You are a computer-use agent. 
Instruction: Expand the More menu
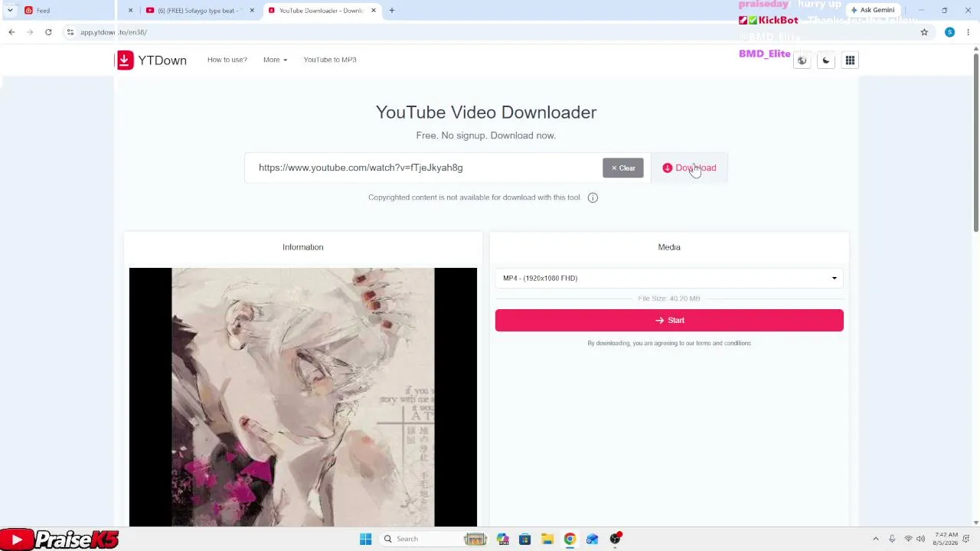click(x=275, y=60)
